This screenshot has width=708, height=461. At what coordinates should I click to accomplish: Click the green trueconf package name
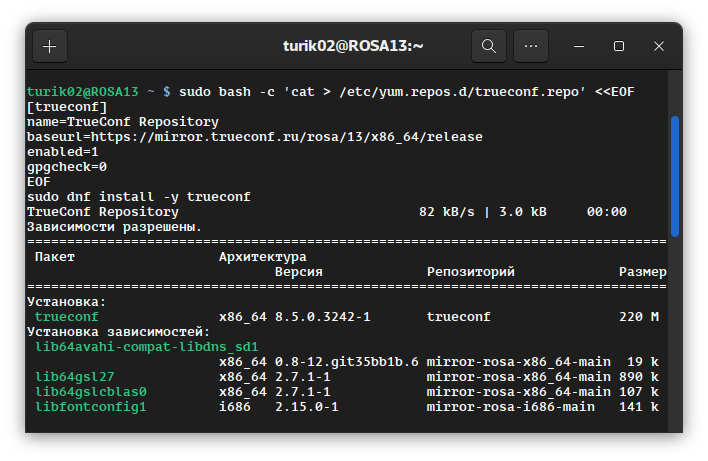(x=66, y=317)
